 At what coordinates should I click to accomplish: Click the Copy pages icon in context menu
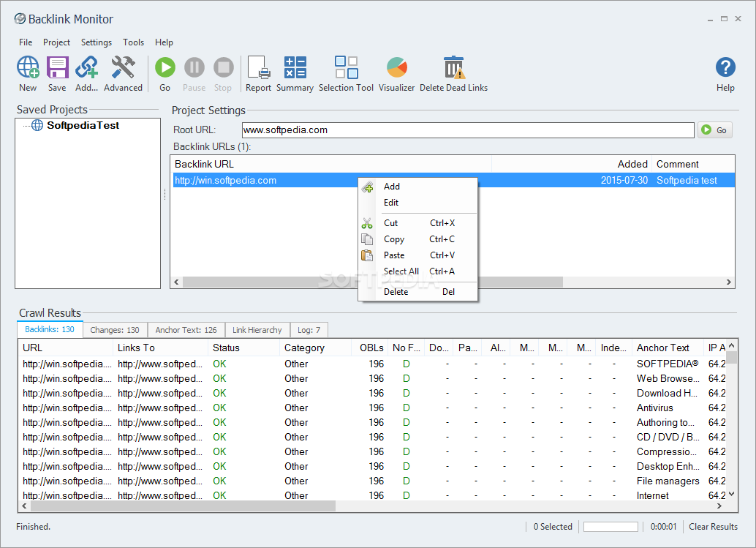(x=367, y=239)
